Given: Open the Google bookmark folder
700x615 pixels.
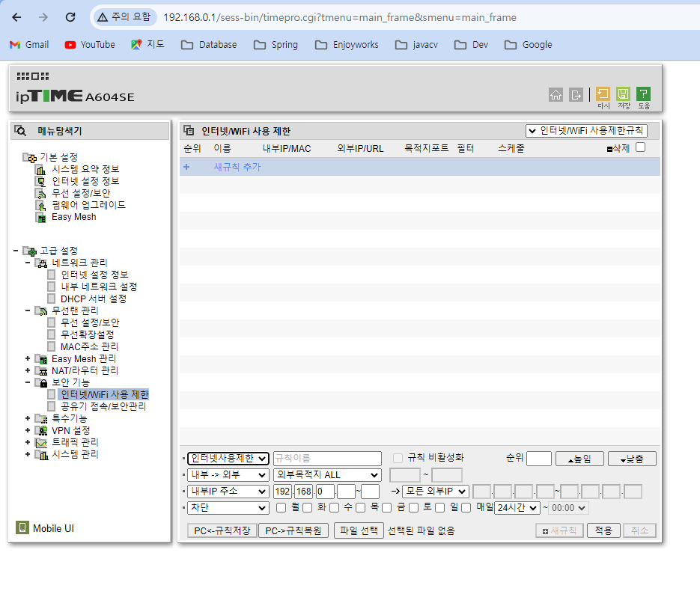Looking at the screenshot, I should coord(528,45).
